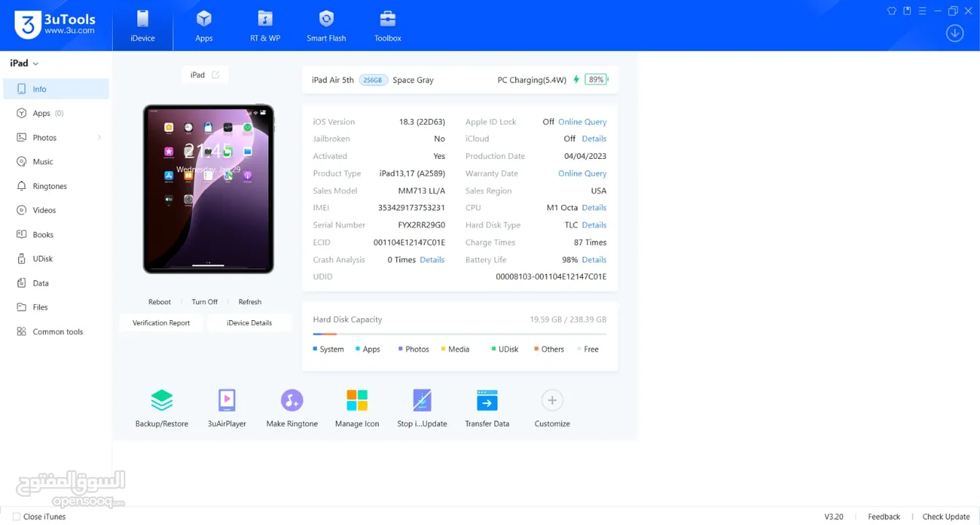Open Data in the sidebar
The image size is (980, 525).
pyautogui.click(x=56, y=283)
